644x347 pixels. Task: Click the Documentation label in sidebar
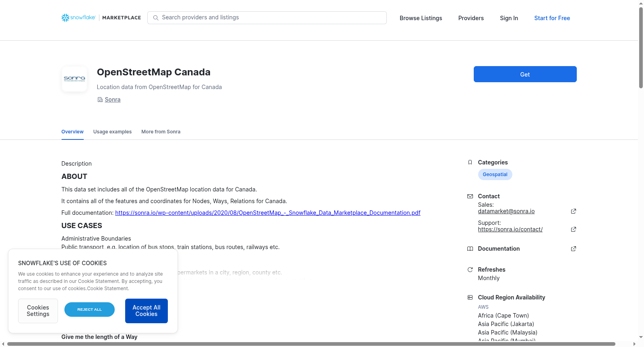point(499,249)
